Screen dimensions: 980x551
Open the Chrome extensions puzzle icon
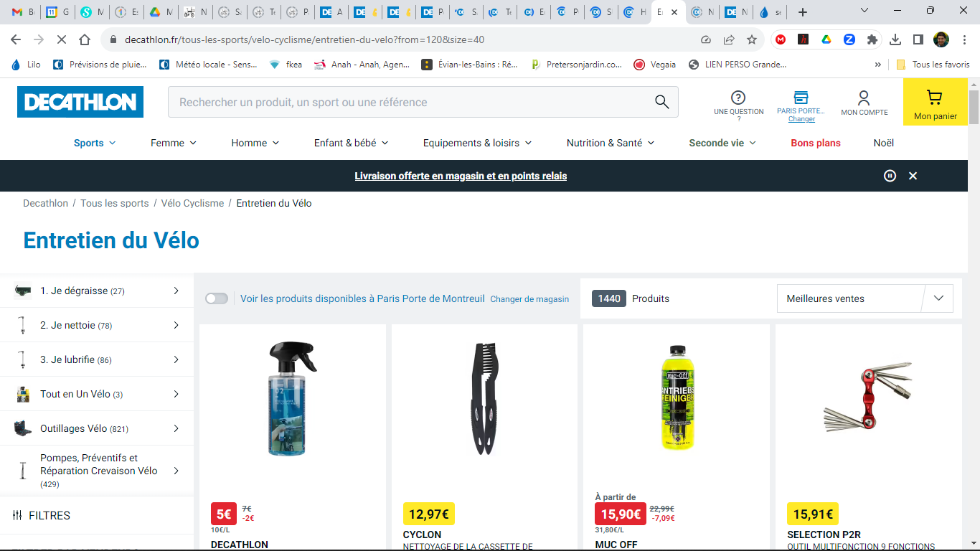click(872, 39)
